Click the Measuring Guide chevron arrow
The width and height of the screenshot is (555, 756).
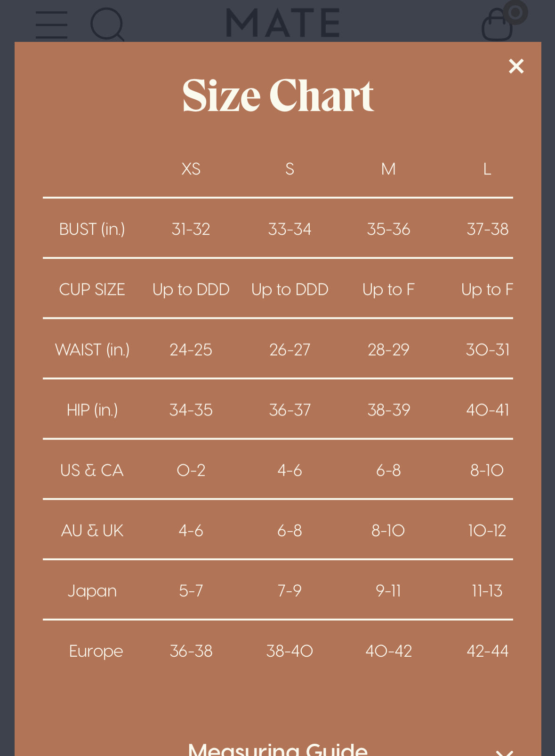[504, 752]
